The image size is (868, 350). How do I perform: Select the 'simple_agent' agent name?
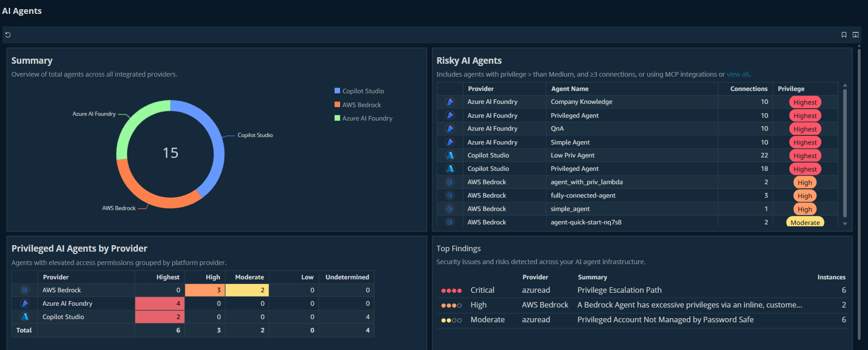pos(570,209)
